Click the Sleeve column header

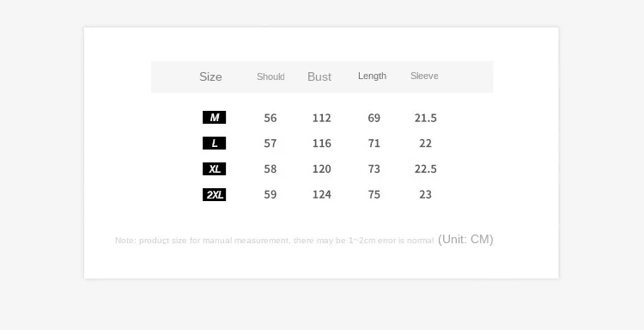[x=424, y=76]
